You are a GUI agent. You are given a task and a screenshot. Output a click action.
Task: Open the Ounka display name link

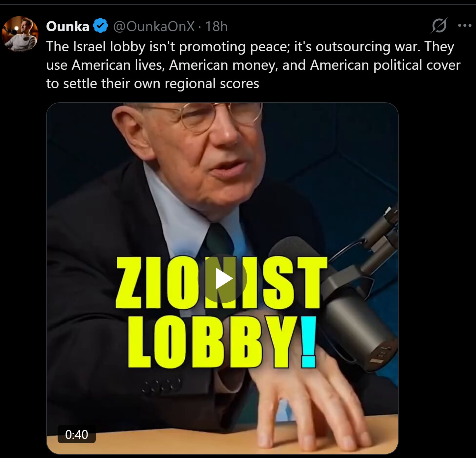pyautogui.click(x=67, y=26)
